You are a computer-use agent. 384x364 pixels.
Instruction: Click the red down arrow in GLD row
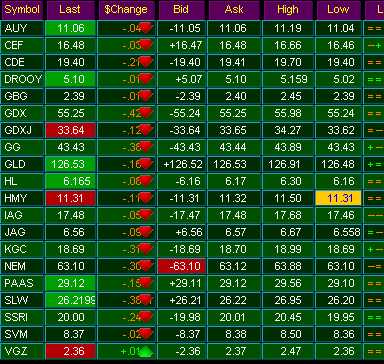tap(146, 164)
